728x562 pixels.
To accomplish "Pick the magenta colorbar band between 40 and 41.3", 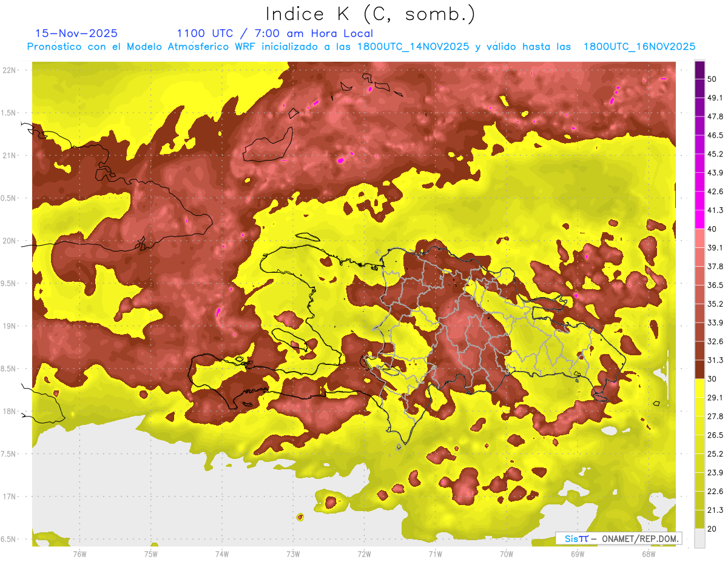I will pos(699,219).
